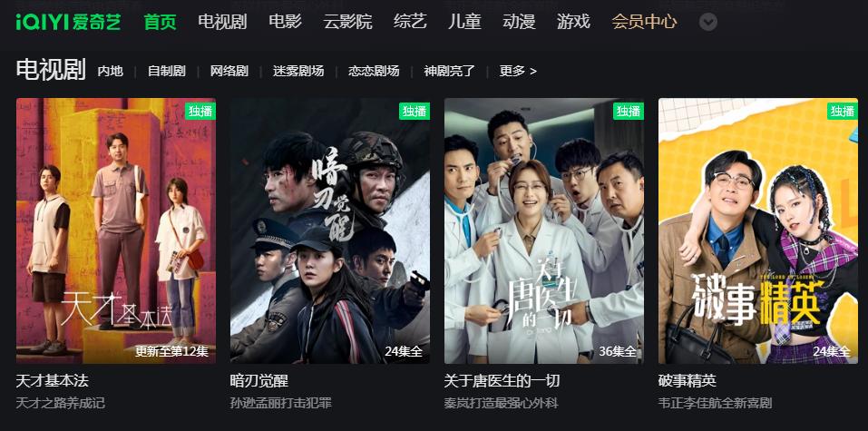868x431 pixels.
Task: Click the 破事精英 title below poster
Action: pos(687,380)
